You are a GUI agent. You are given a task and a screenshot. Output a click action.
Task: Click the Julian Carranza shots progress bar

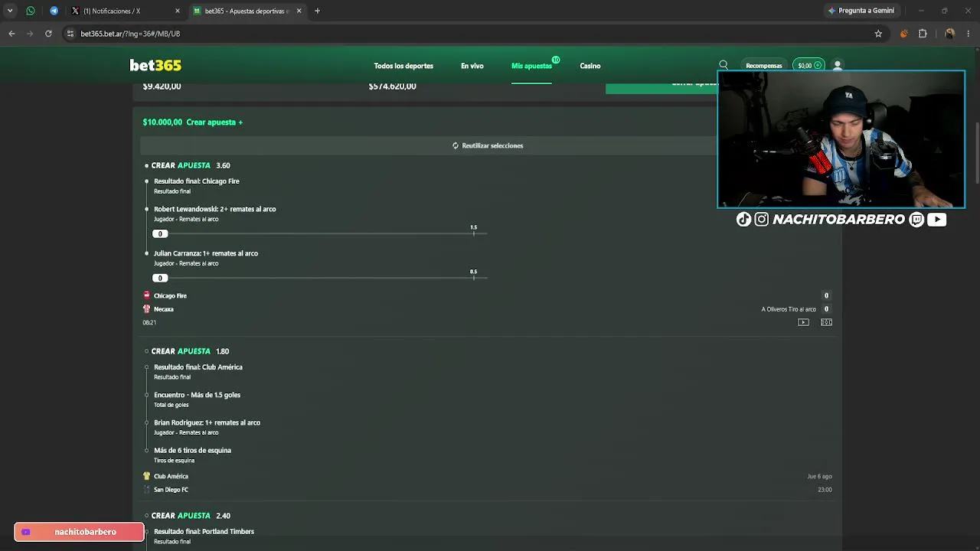319,278
